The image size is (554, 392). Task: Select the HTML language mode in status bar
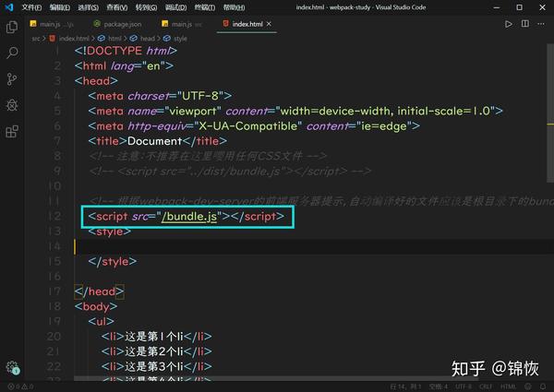(x=508, y=386)
